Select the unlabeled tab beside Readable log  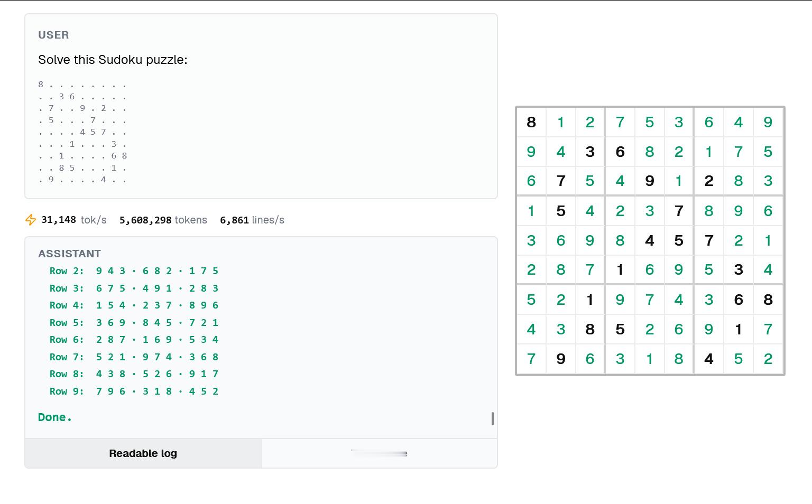pos(379,453)
